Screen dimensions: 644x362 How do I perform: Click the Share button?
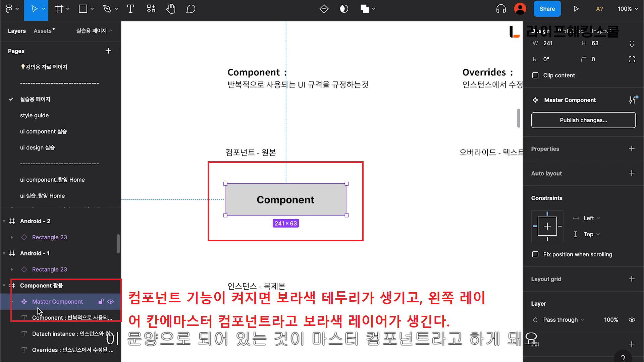click(547, 9)
